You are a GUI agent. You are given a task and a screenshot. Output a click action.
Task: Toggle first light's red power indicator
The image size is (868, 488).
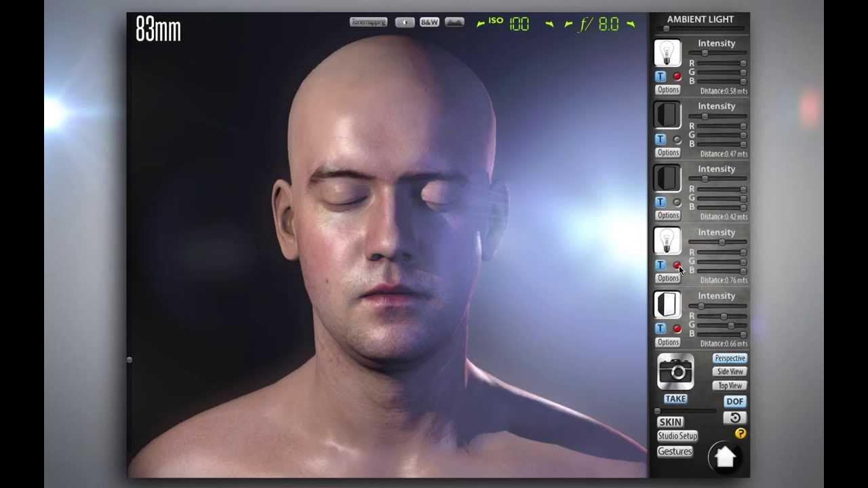point(677,77)
